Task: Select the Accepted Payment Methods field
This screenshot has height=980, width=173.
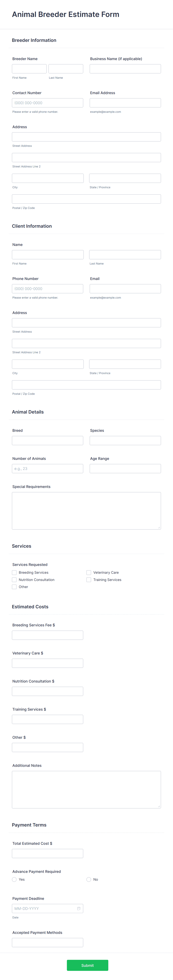Action: pyautogui.click(x=47, y=942)
